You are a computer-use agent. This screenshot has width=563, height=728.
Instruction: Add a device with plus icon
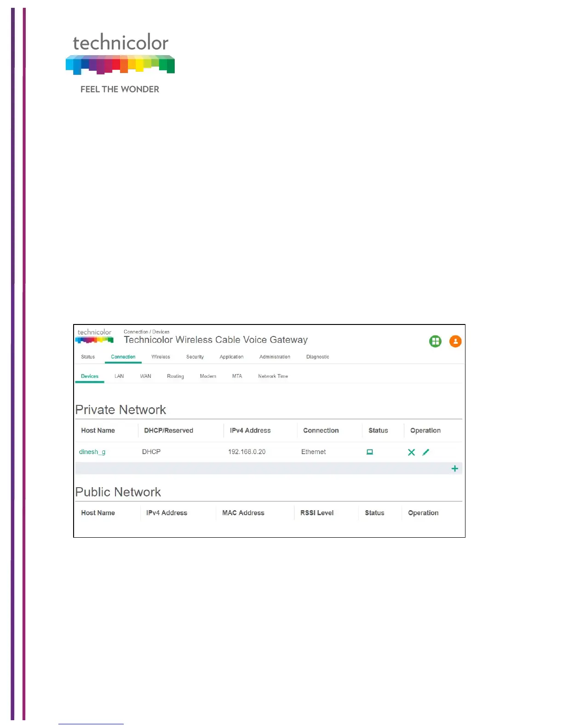pyautogui.click(x=455, y=468)
